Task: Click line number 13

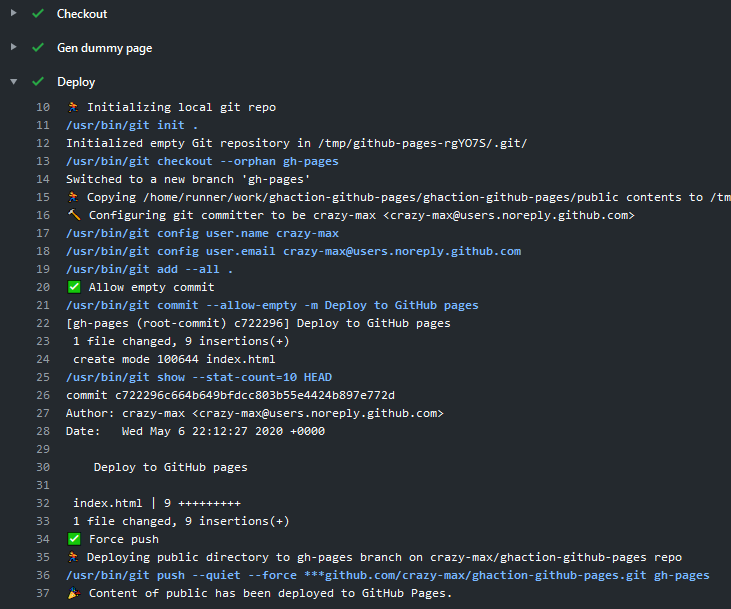Action: (43, 161)
